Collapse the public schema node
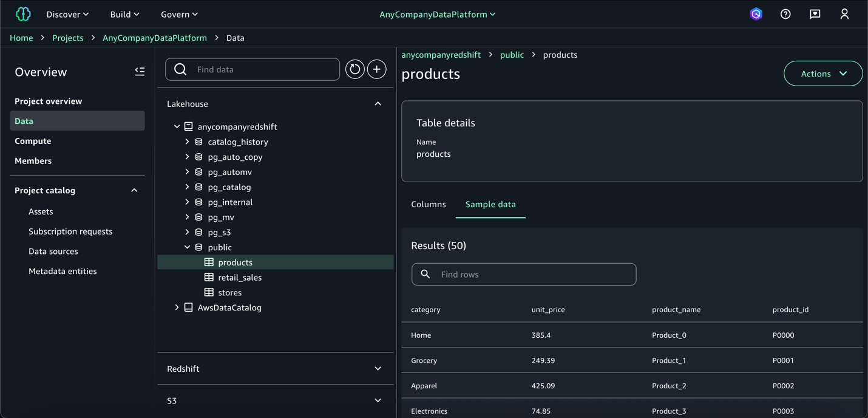 pyautogui.click(x=187, y=247)
